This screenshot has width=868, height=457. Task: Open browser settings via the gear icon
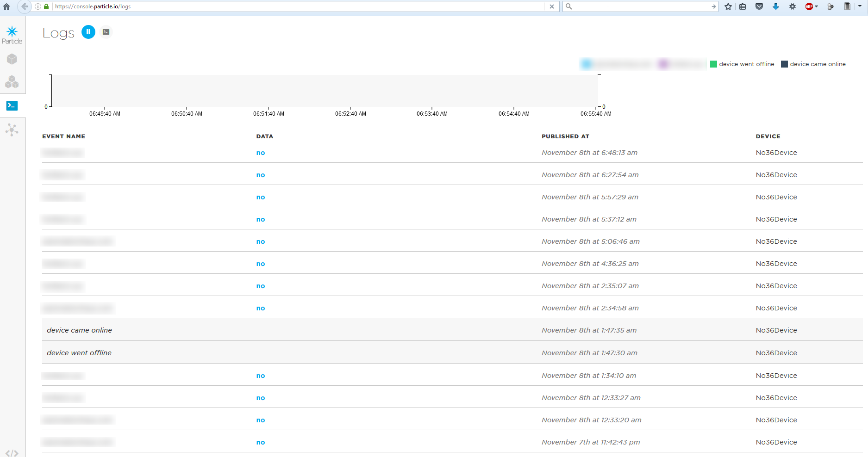(792, 6)
